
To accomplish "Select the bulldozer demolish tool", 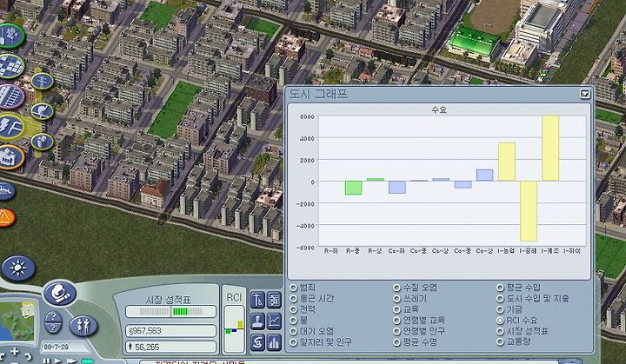I will pos(7,192).
